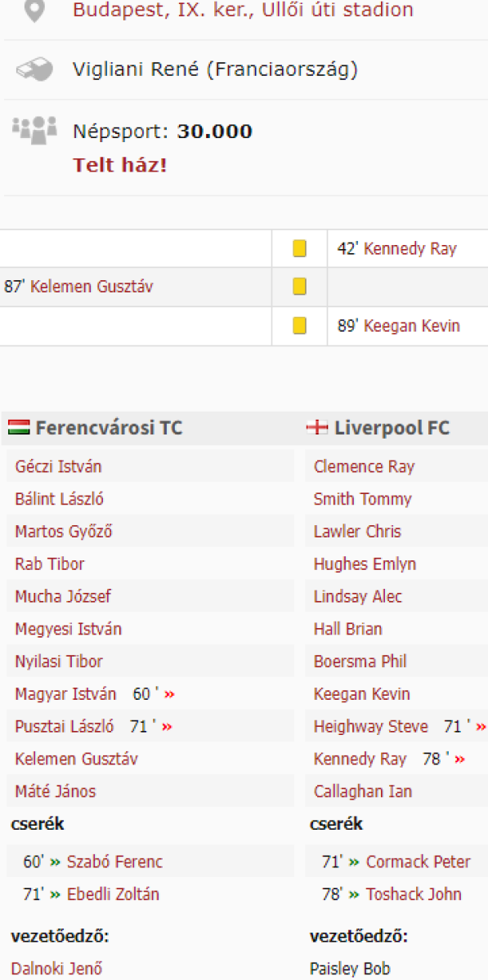
Task: Click the attendance crowd icon
Action: click(x=34, y=128)
